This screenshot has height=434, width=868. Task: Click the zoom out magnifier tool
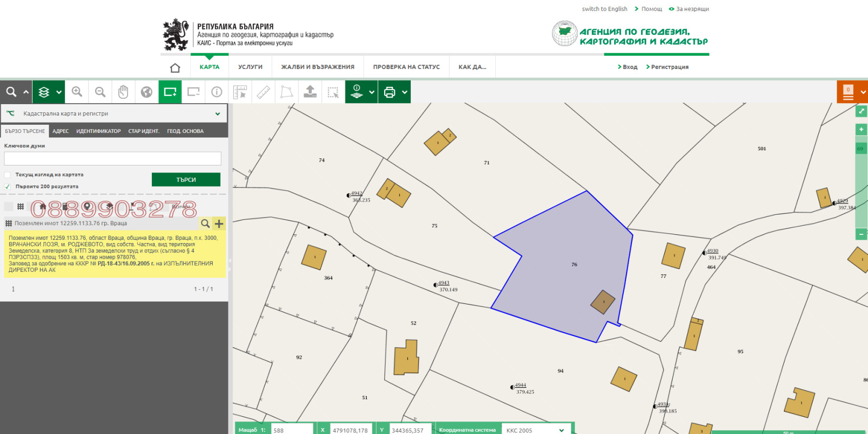coord(100,92)
